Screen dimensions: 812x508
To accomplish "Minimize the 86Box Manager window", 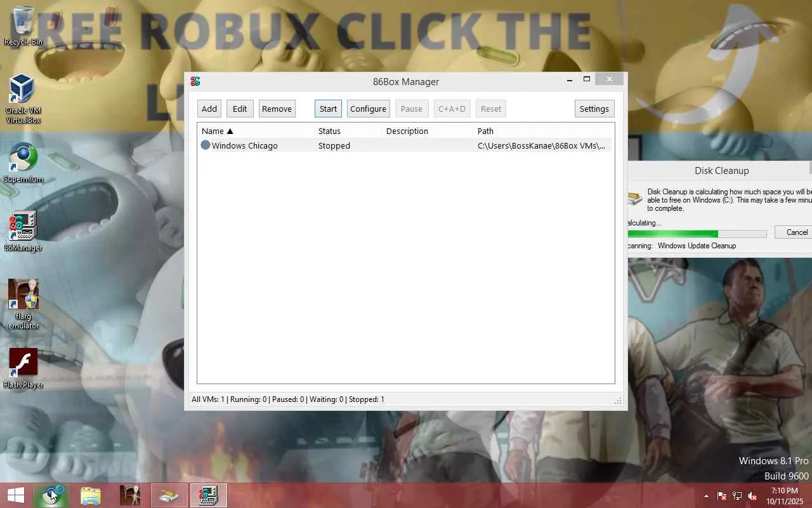I will [570, 79].
